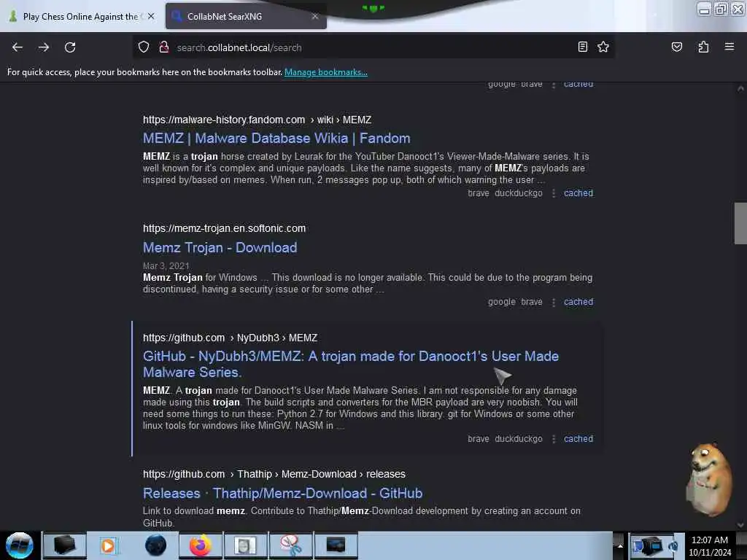Close the CollabNet SearXNG tab
This screenshot has height=560, width=747.
pos(315,16)
